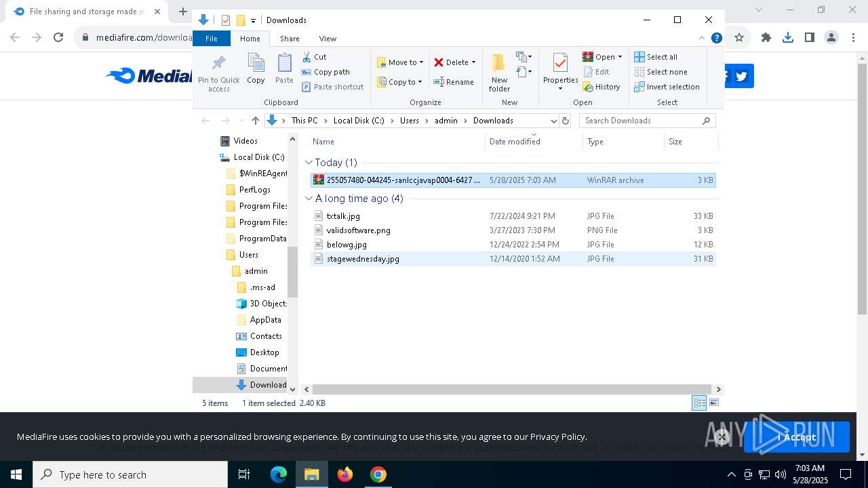Minimize the ribbon with chevron
This screenshot has width=868, height=488.
702,39
